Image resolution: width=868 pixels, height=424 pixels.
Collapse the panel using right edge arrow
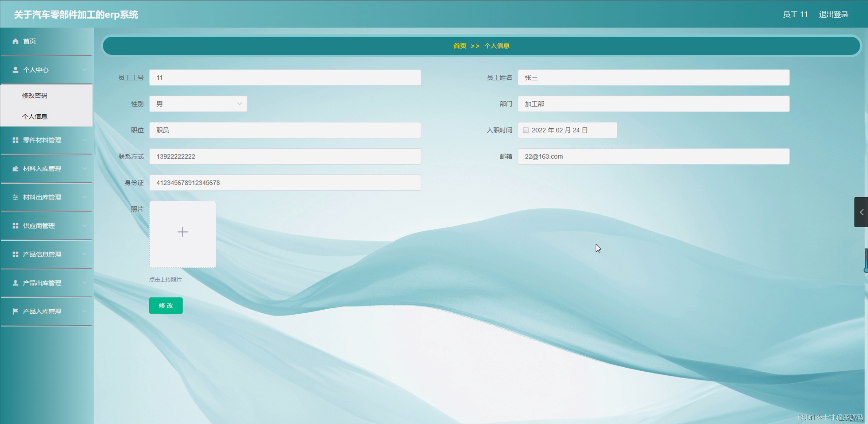tap(861, 212)
